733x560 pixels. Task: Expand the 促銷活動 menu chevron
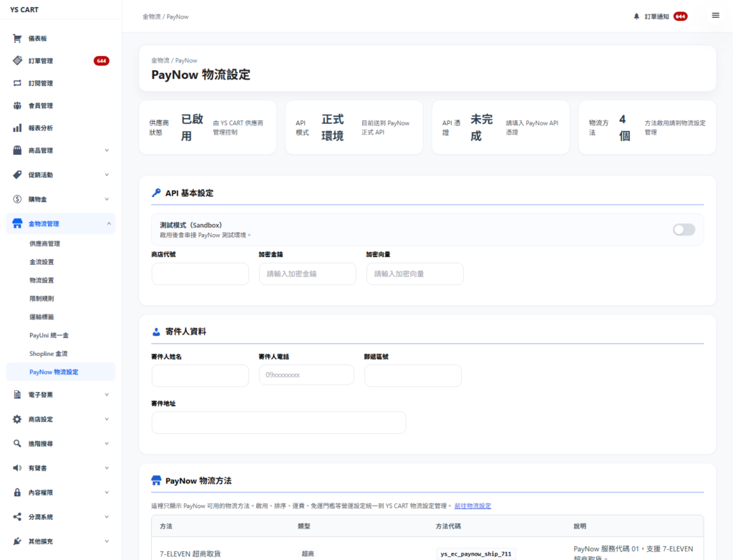(107, 175)
